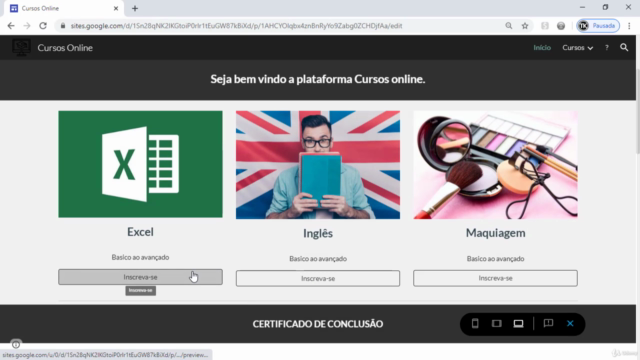Click the Maquiagem course image
640x360 pixels.
(496, 165)
